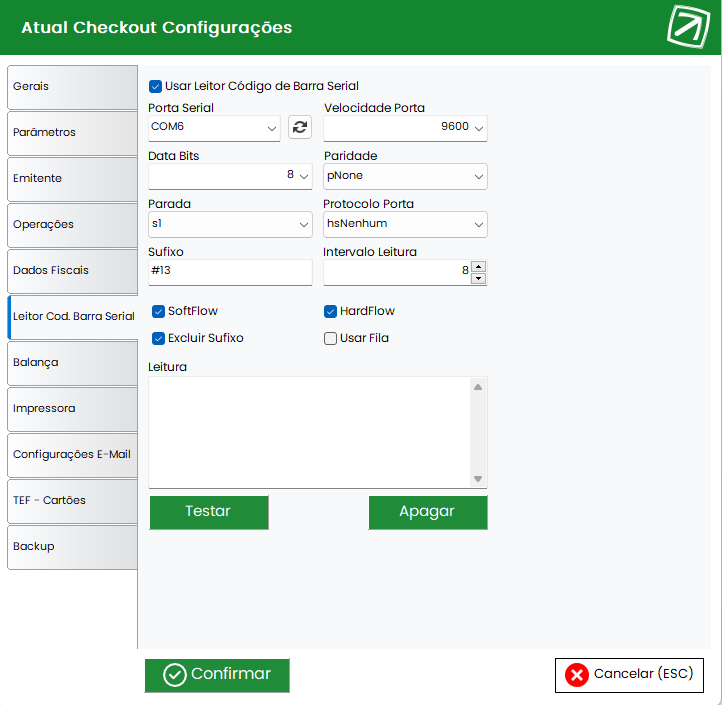Click the Testar button
Image resolution: width=722 pixels, height=705 pixels.
(209, 512)
